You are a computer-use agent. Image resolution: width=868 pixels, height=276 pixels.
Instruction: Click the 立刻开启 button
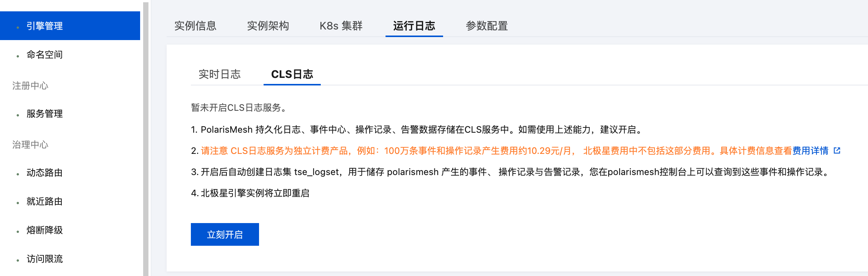225,234
